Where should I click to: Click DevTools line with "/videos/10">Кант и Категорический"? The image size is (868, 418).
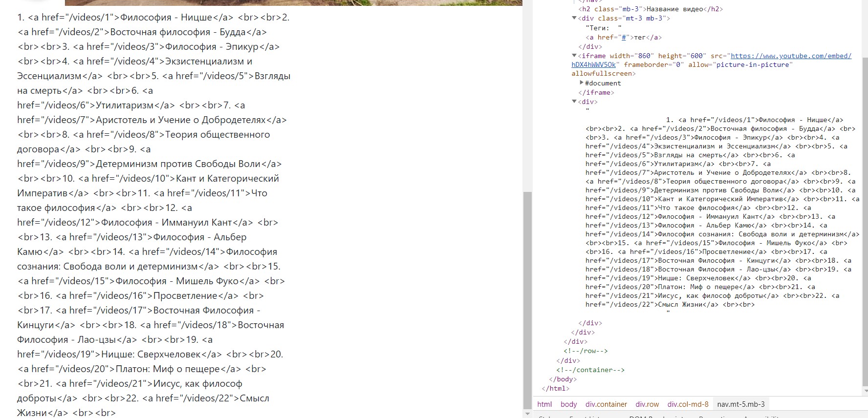(x=722, y=199)
